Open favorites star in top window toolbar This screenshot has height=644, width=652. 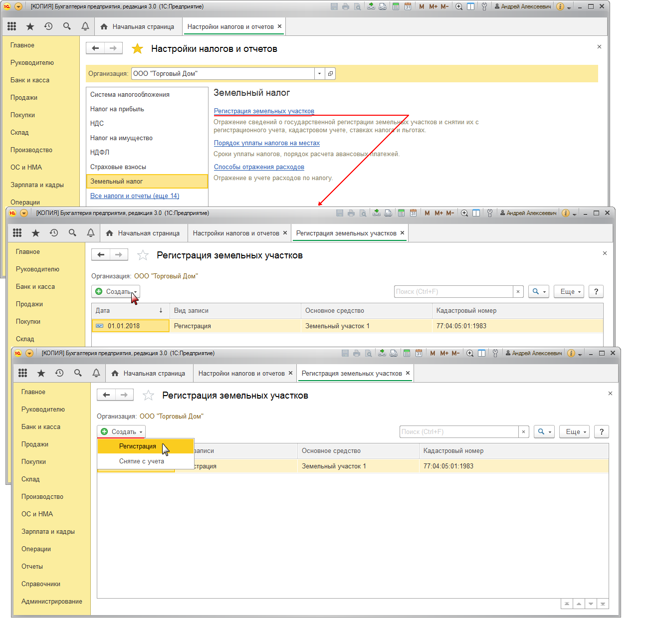(x=30, y=26)
